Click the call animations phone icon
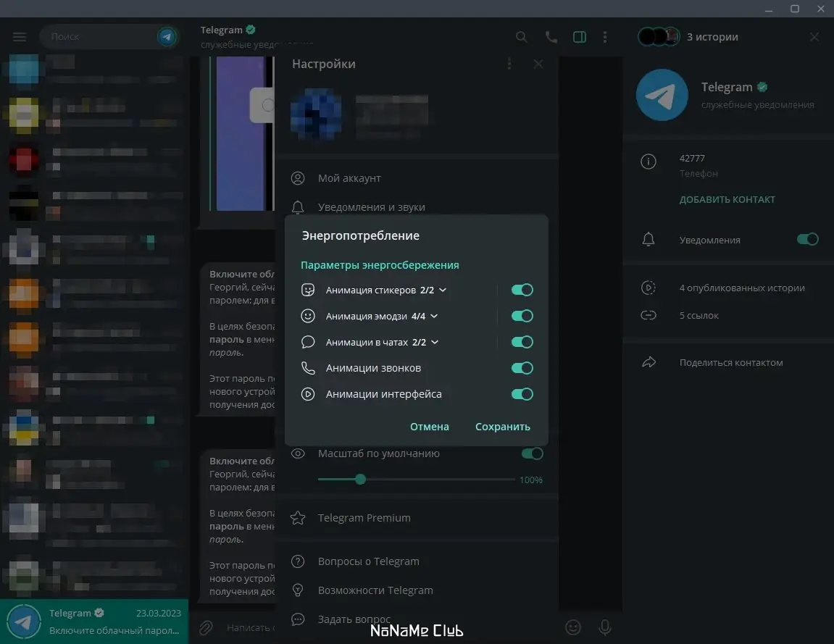This screenshot has height=644, width=834. coord(308,368)
